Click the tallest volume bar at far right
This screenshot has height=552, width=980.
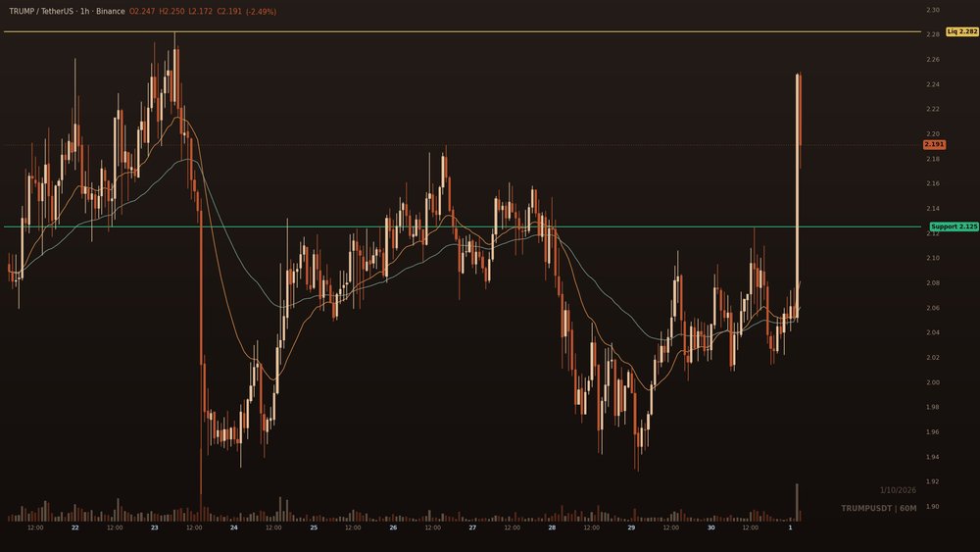(797, 502)
